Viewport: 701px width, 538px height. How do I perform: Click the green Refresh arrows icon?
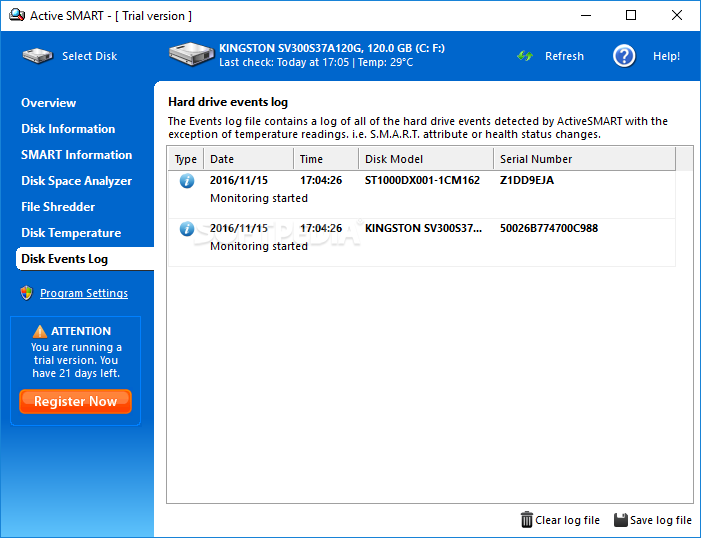[525, 56]
